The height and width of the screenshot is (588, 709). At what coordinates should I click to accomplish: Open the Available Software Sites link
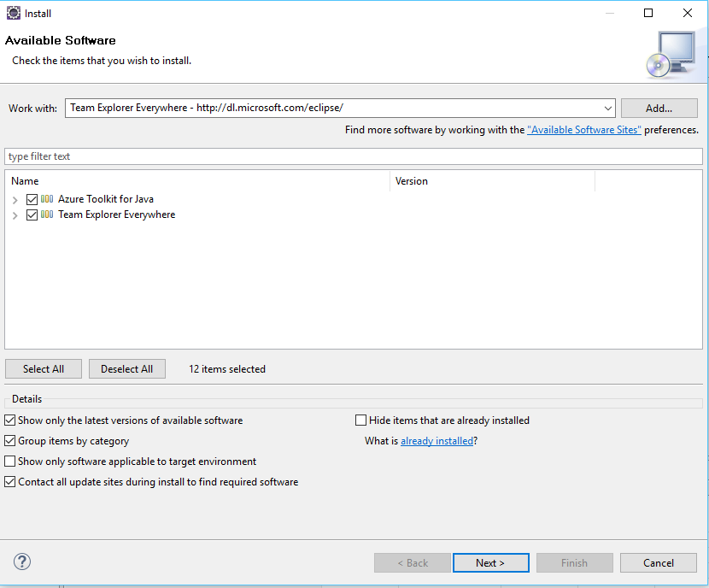584,130
